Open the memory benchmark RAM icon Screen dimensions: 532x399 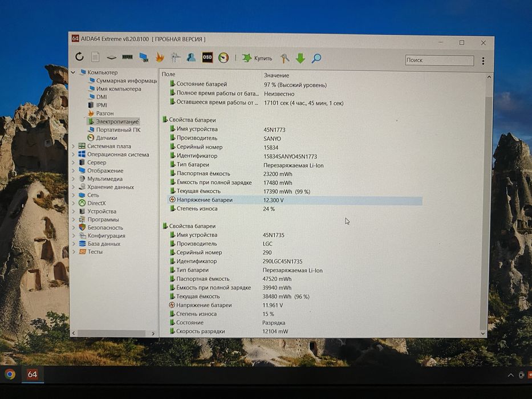point(127,58)
